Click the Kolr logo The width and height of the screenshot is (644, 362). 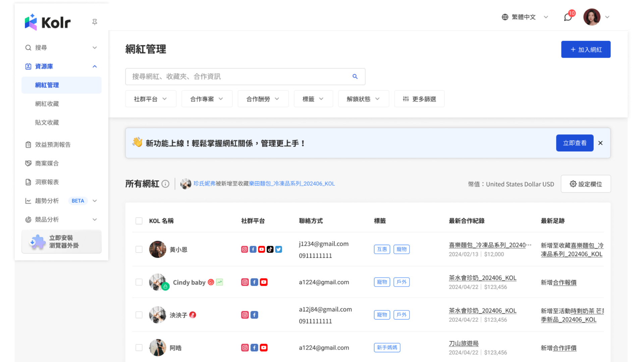(x=47, y=22)
